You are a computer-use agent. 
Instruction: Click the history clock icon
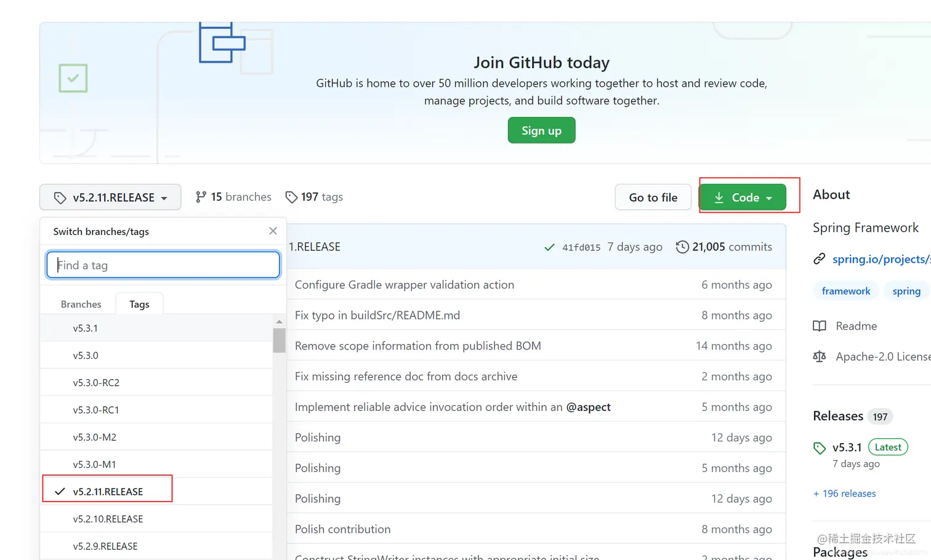[682, 247]
